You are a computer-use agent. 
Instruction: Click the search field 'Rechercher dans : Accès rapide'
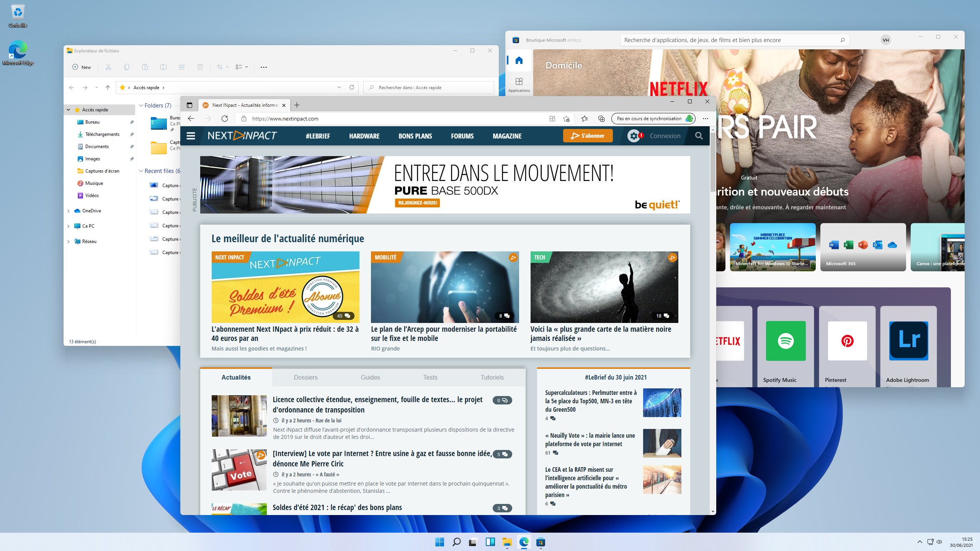[x=428, y=88]
